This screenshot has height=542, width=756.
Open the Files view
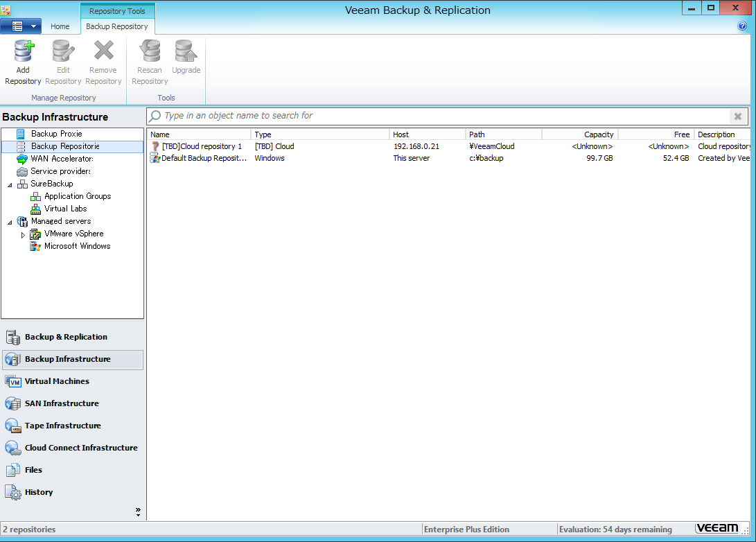[x=73, y=470]
